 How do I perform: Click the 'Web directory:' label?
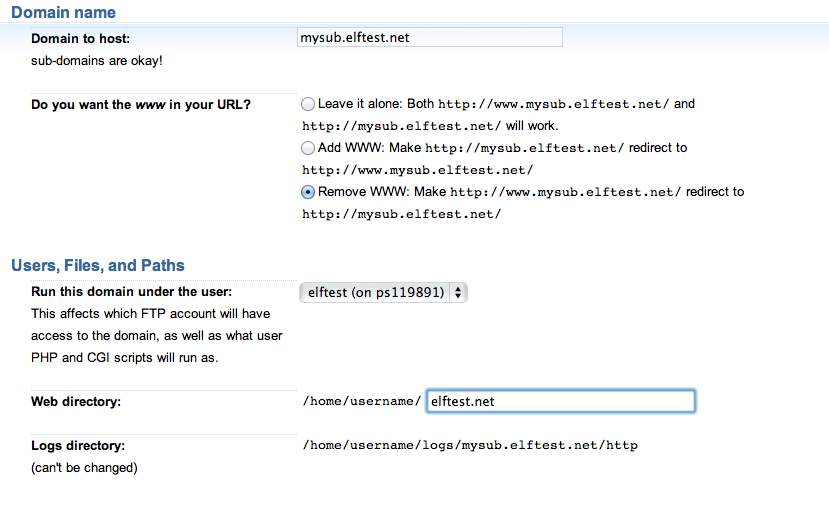pos(77,401)
